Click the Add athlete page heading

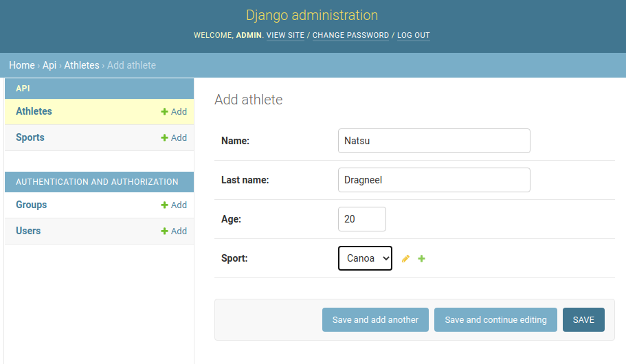click(248, 100)
